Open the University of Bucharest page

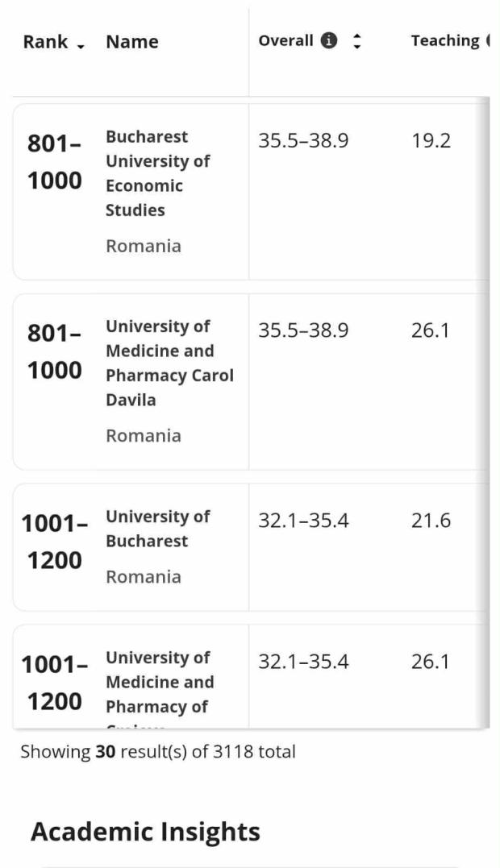[x=158, y=529]
